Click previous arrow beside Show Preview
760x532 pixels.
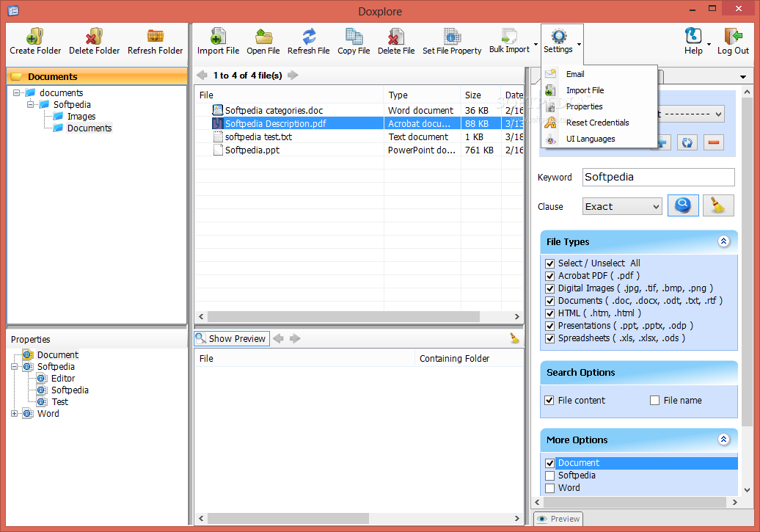tap(279, 338)
